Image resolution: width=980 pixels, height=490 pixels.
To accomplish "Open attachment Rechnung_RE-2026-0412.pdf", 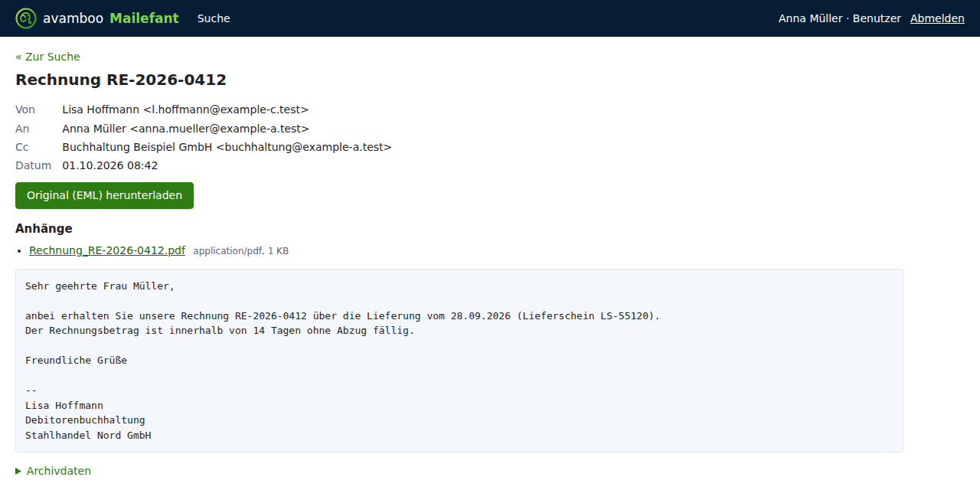I will coord(107,250).
